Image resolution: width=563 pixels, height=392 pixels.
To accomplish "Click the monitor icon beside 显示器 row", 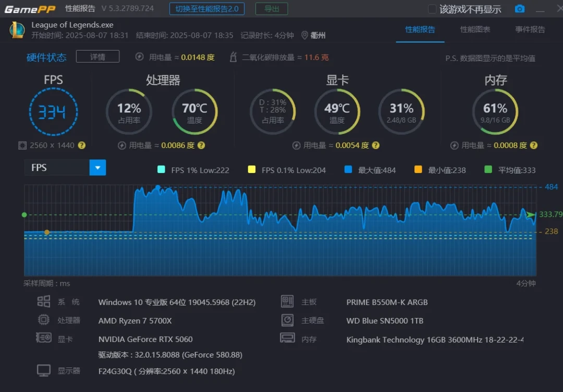I will coord(44,371).
